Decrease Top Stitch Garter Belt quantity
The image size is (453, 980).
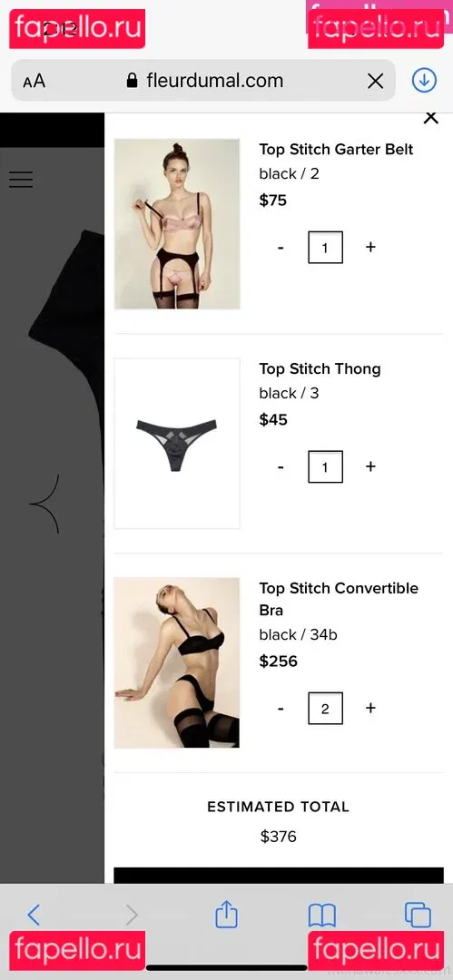point(281,248)
